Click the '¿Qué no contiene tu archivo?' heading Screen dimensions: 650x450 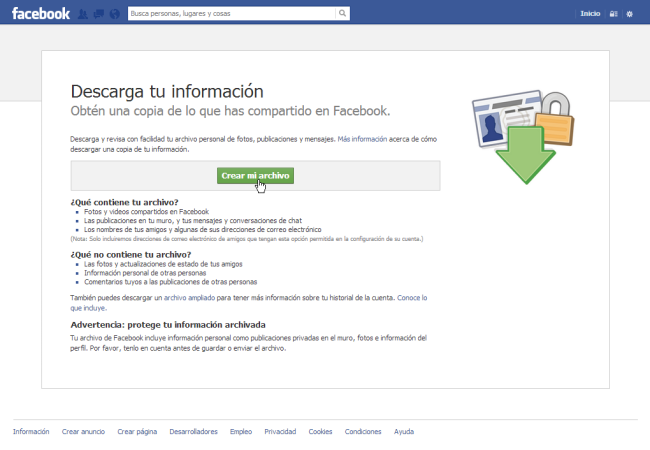131,254
